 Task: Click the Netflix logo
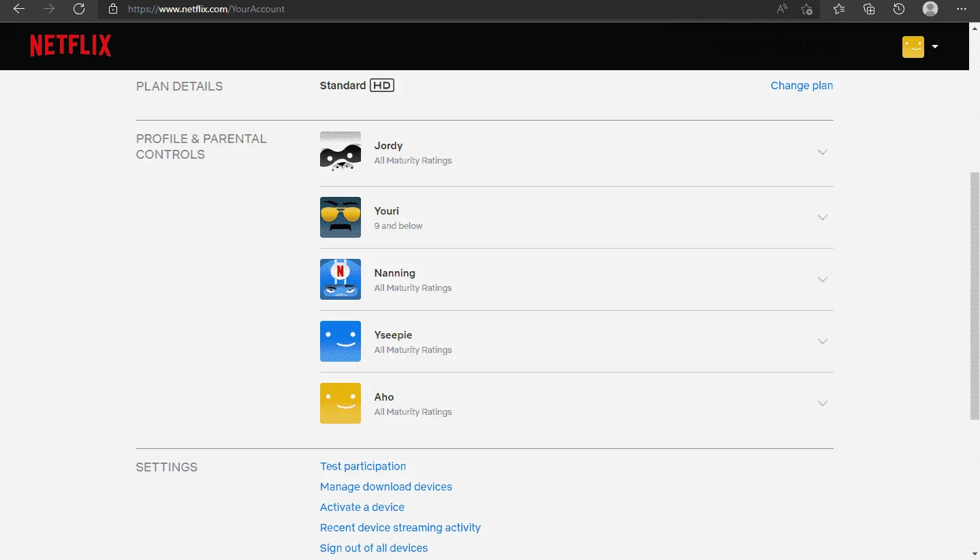coord(70,46)
